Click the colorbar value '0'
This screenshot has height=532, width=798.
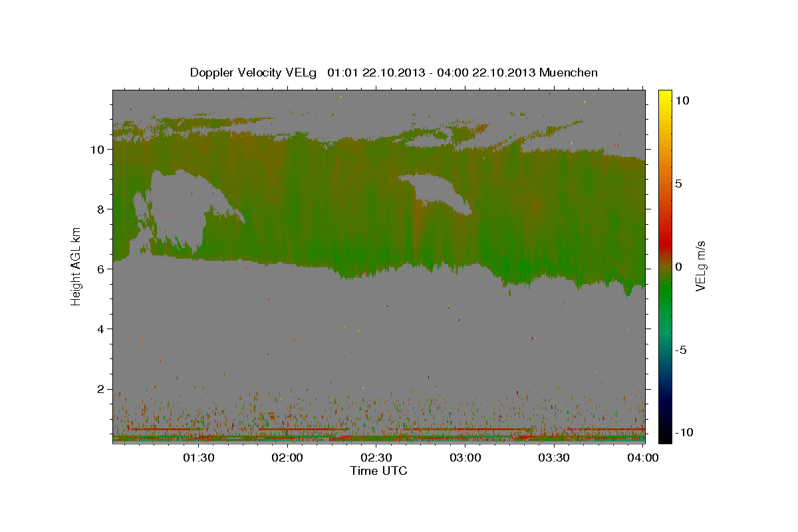coord(679,267)
